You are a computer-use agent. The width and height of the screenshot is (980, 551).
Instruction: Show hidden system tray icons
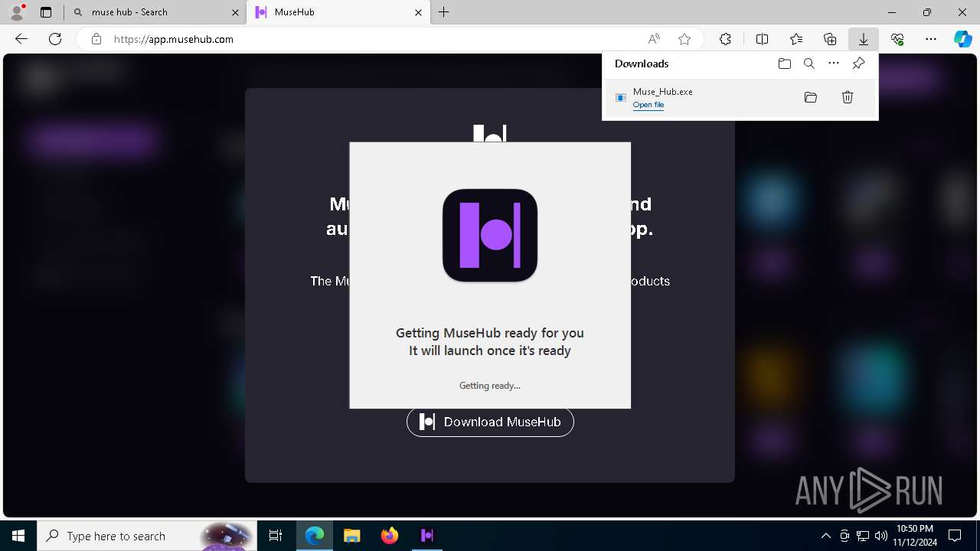coord(825,536)
